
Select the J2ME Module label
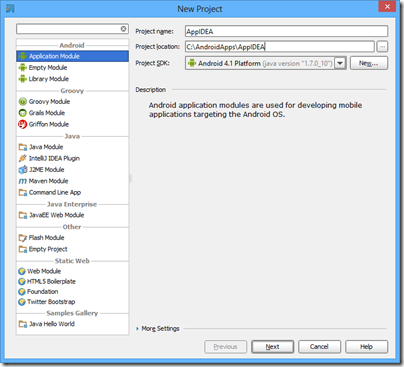[47, 170]
